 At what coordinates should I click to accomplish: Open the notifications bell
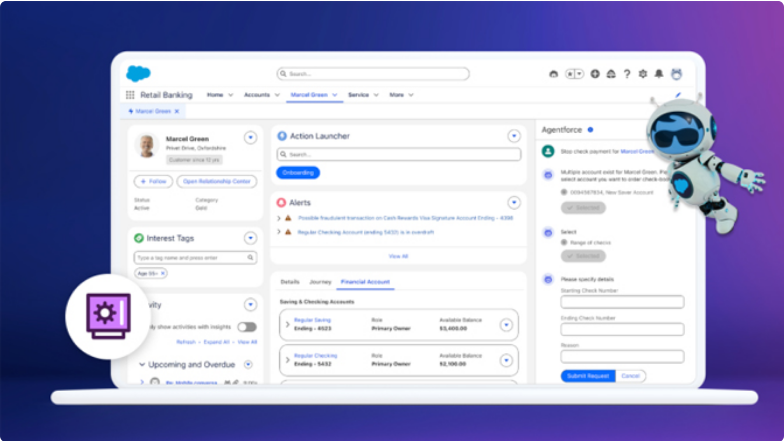tap(659, 74)
